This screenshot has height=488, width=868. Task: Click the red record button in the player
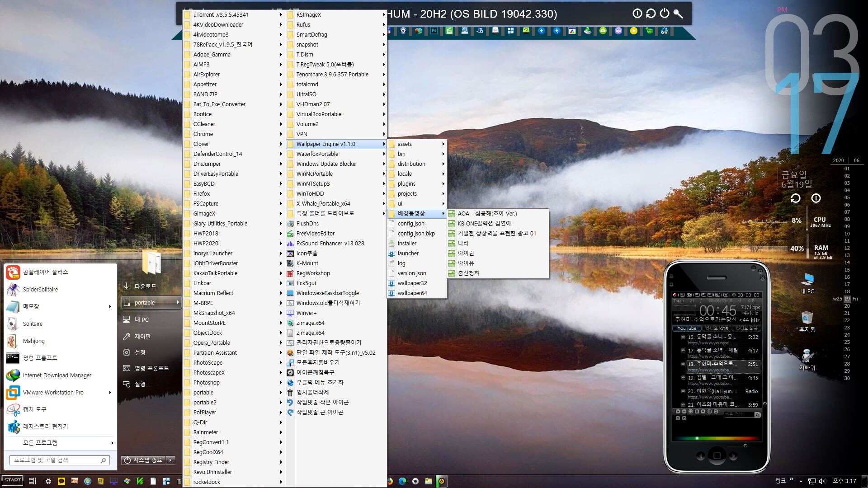[x=675, y=295]
